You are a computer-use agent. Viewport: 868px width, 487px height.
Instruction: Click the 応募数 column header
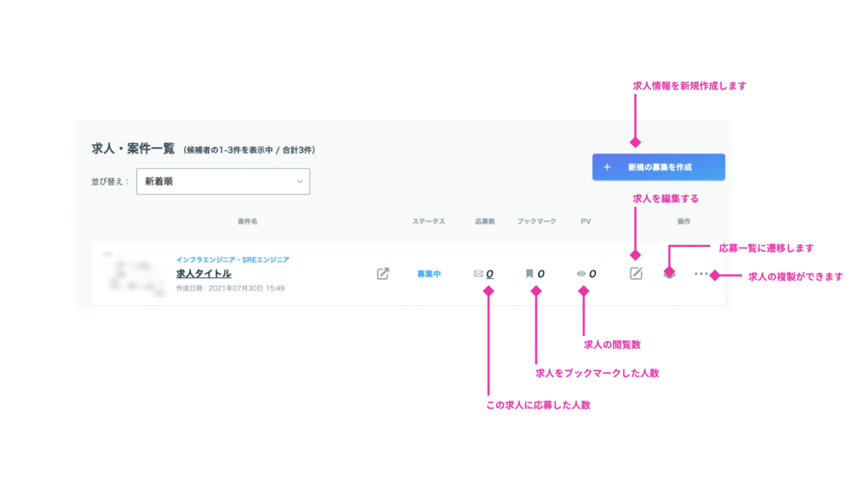click(x=485, y=221)
